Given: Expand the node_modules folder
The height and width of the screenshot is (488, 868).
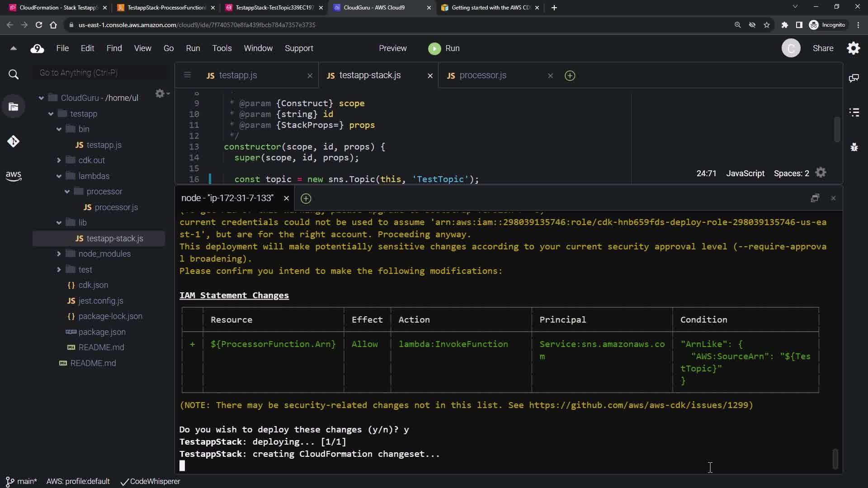Looking at the screenshot, I should pyautogui.click(x=59, y=254).
